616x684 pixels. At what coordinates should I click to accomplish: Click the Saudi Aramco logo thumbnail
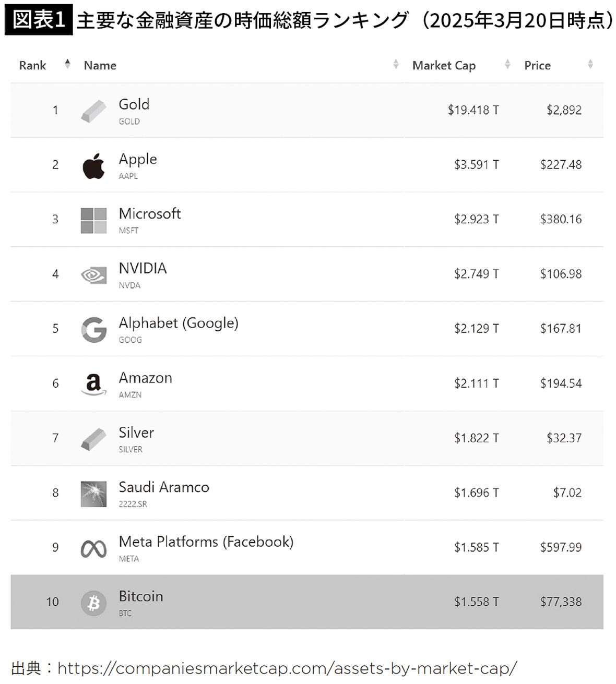point(93,494)
